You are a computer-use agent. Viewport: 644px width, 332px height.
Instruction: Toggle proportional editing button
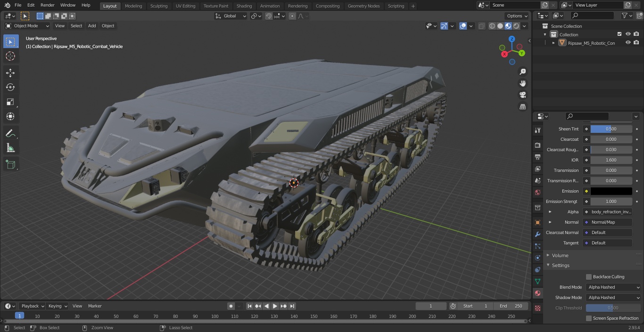[292, 16]
